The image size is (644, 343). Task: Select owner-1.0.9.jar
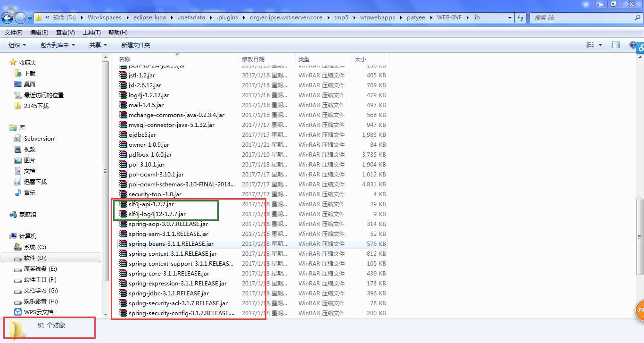point(149,144)
